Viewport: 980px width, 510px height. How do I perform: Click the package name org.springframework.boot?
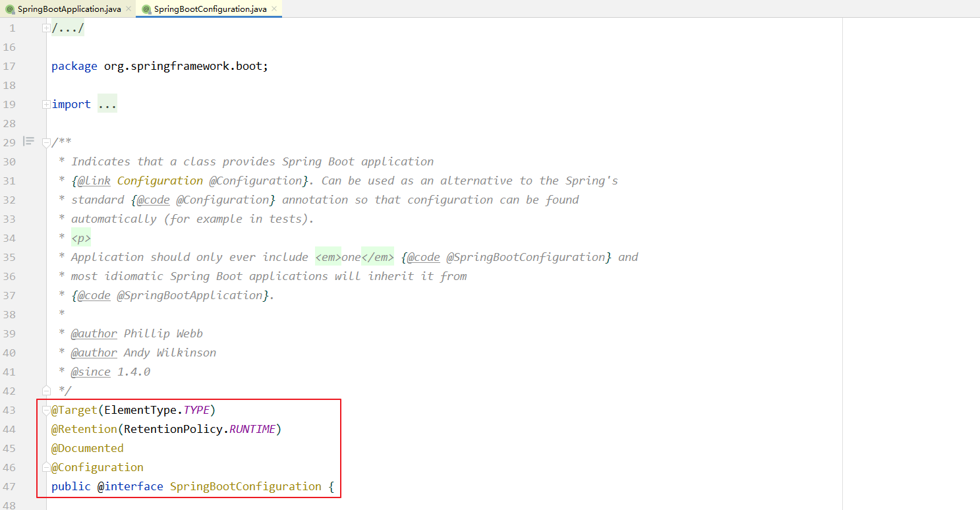point(183,67)
